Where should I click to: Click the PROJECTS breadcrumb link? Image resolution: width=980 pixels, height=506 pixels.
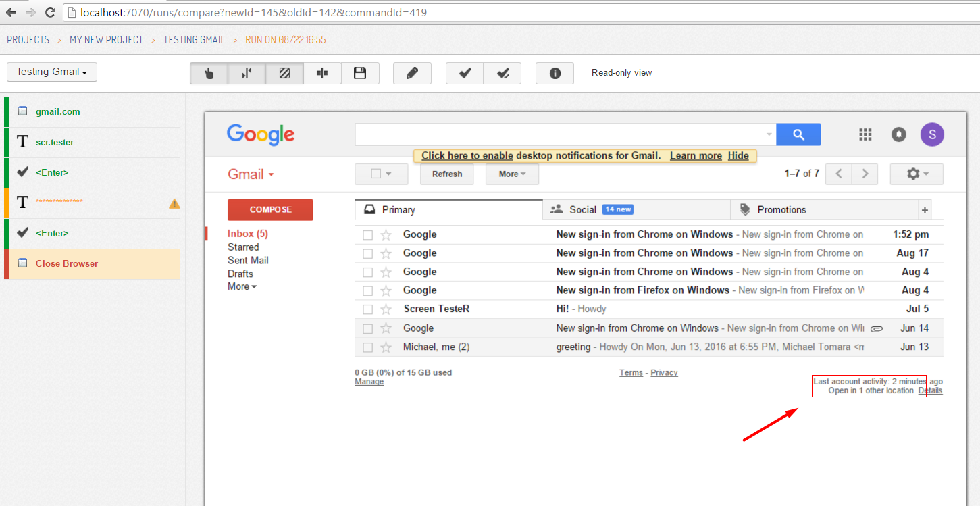(28, 40)
